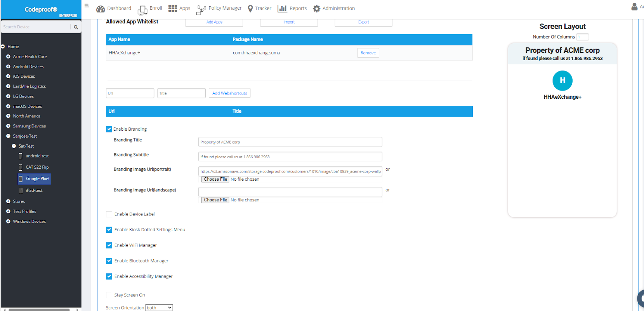Screen dimensions: 644x311
Task: Click the Add Webshortcuts button
Action: click(x=229, y=93)
